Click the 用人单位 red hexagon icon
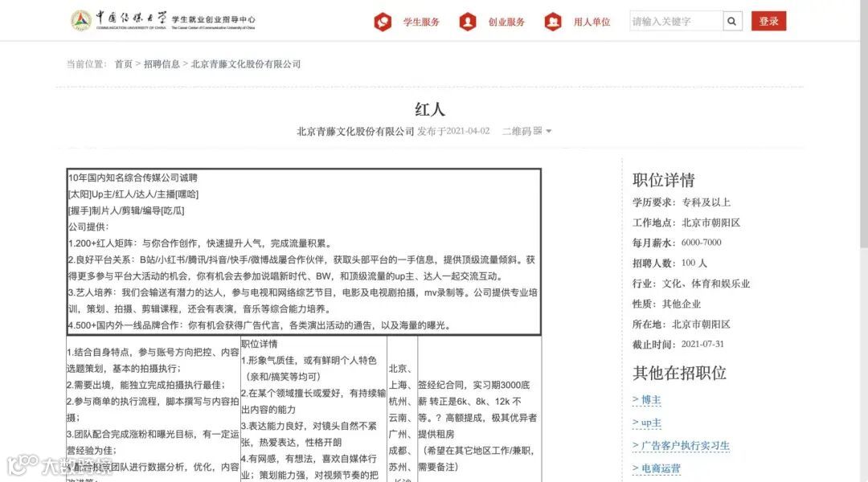 tap(553, 22)
